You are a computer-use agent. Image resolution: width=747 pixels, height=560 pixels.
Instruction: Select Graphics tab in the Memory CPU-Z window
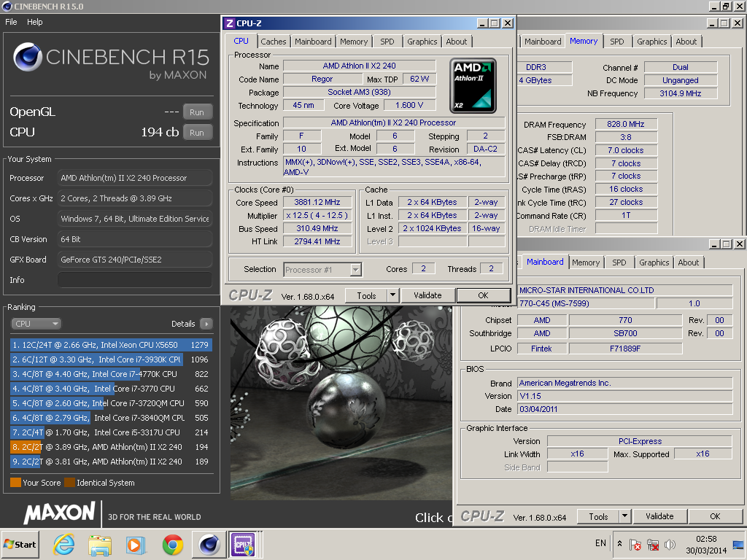point(651,42)
